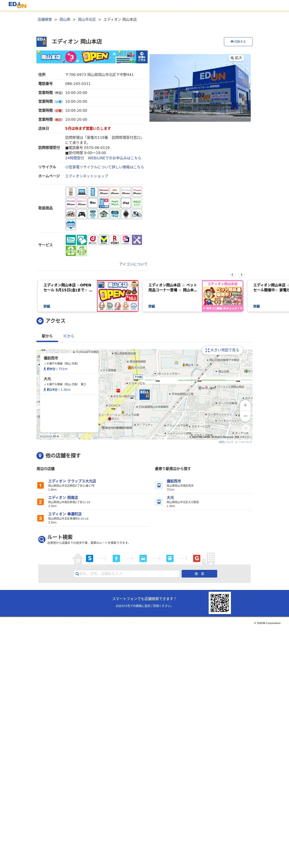The image size is (289, 868).
Task: Click the plain smartphone product icon
Action: point(93,192)
